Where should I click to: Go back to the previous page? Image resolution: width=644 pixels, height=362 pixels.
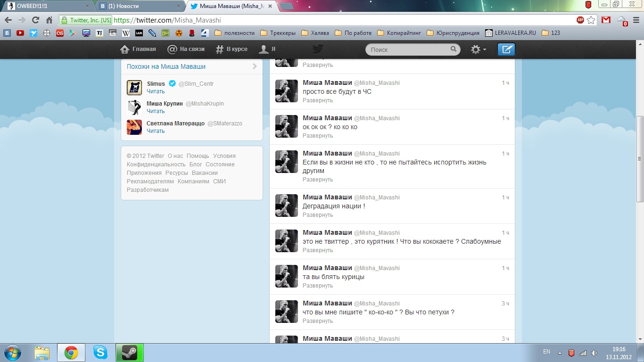[x=8, y=20]
